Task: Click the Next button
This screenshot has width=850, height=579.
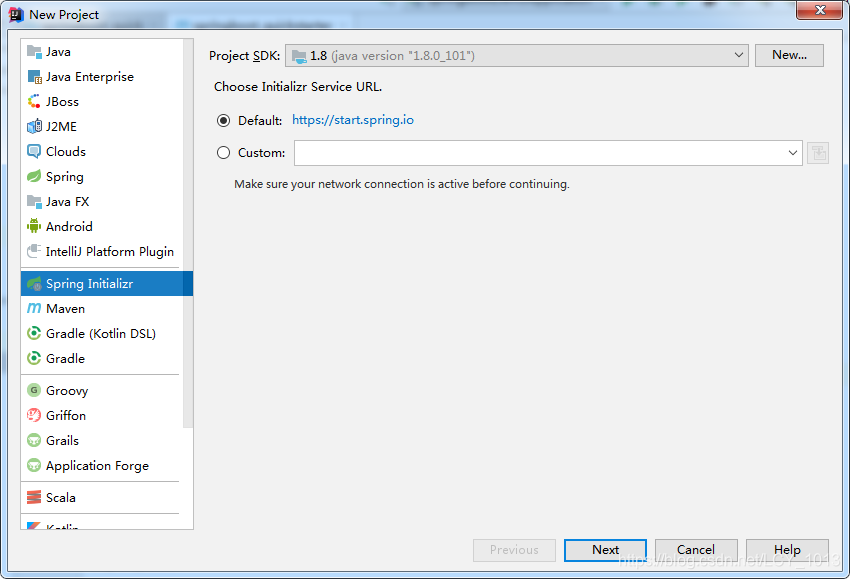Action: click(x=606, y=550)
